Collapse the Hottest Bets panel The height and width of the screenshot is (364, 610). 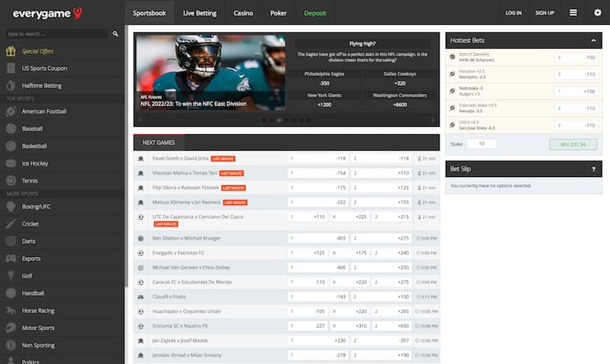pos(594,40)
